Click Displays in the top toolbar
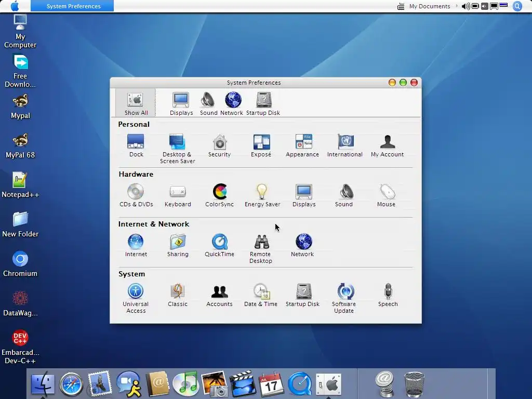Screen dimensions: 532x399 [x=181, y=104]
